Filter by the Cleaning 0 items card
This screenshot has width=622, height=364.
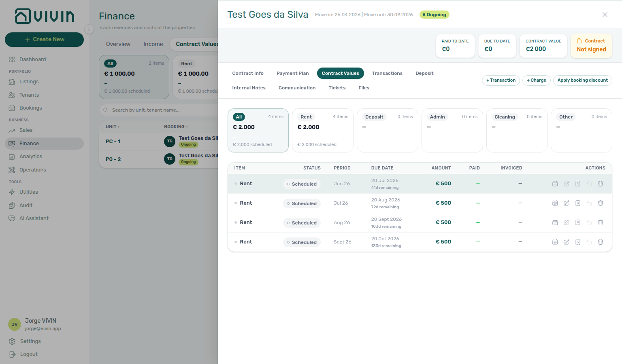coord(517,130)
